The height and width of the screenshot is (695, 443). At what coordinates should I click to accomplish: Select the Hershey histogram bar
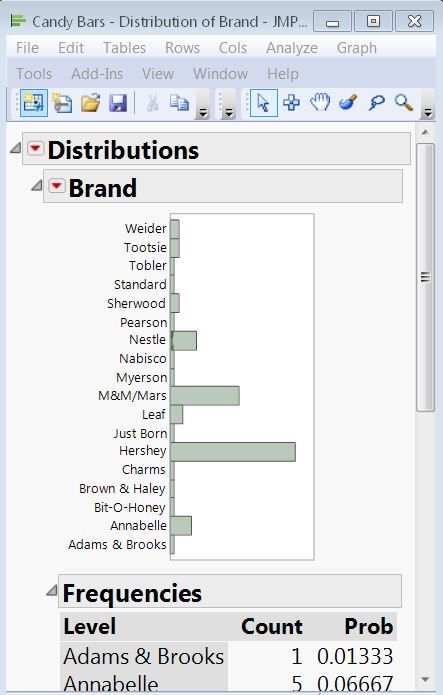[x=233, y=452]
